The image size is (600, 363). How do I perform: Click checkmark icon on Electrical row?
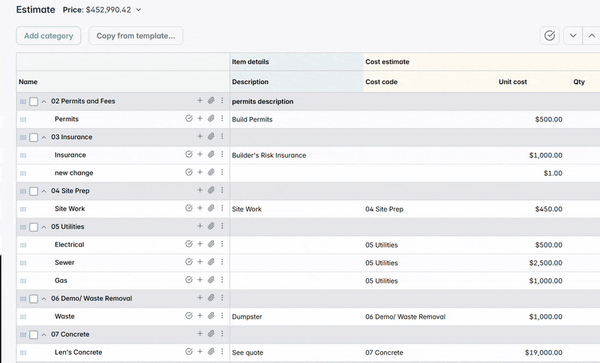click(x=189, y=244)
